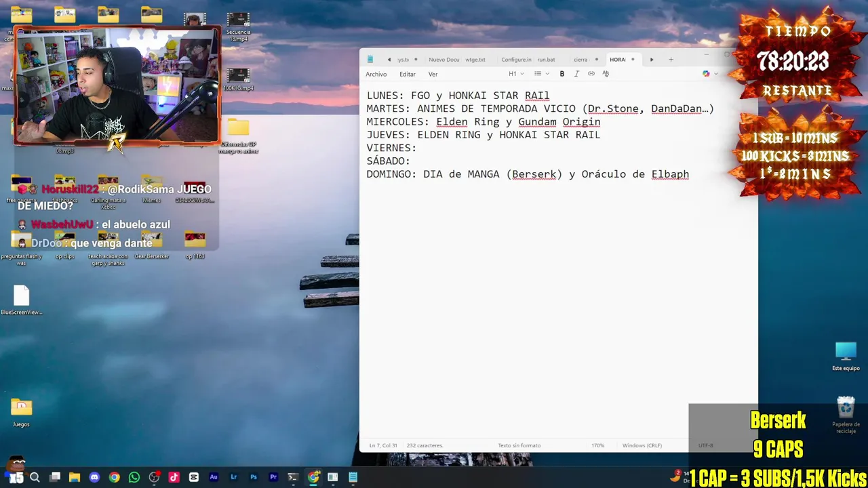The image size is (868, 488).
Task: Expand the list formatting dropdown
Action: point(542,74)
